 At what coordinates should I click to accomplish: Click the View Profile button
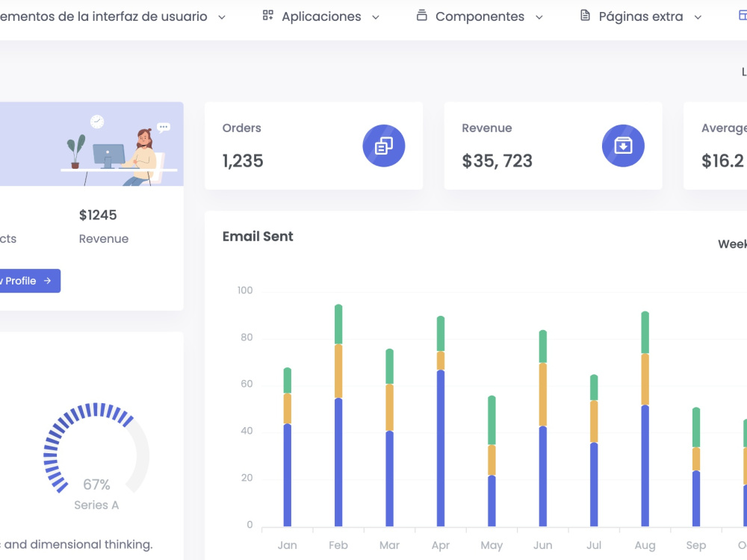(30, 281)
